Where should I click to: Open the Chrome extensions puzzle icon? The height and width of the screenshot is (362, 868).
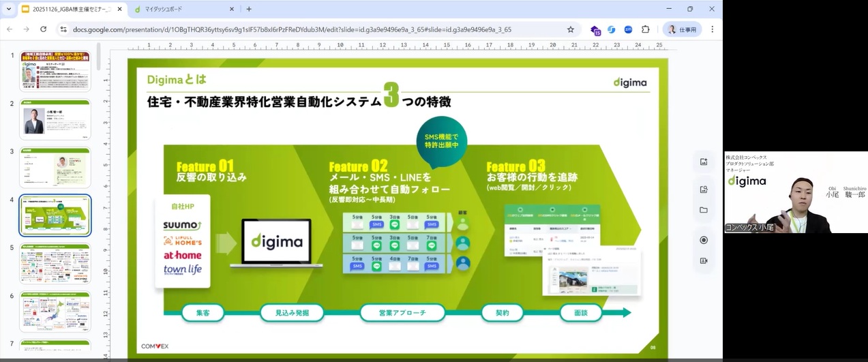tap(646, 29)
